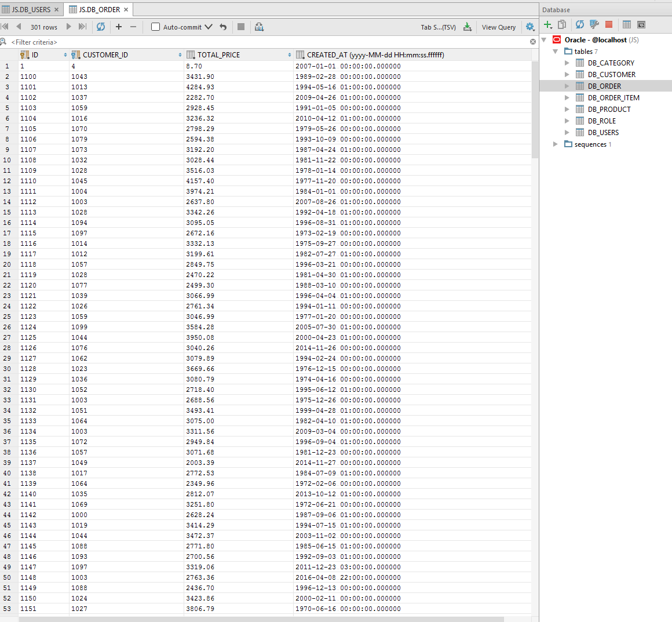Duplicate data source icon in Database panel

coord(562,24)
